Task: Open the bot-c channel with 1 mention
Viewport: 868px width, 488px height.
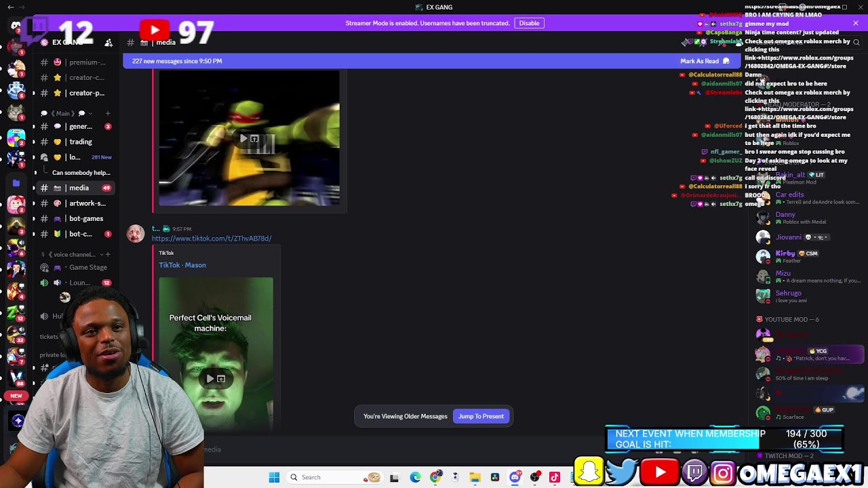Action: [x=76, y=234]
